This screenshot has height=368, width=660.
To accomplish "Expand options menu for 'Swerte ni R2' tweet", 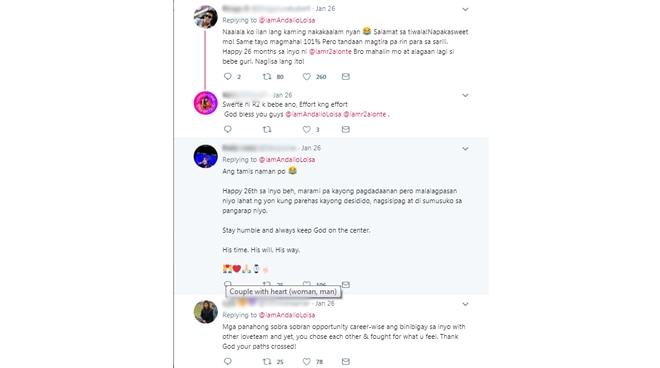I will tap(465, 95).
